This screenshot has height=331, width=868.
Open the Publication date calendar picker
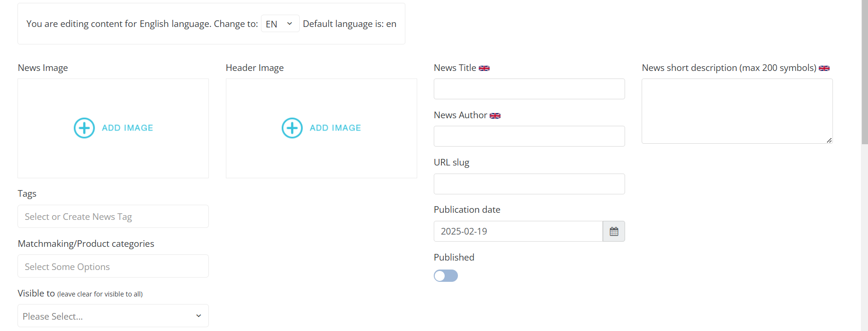(x=614, y=231)
